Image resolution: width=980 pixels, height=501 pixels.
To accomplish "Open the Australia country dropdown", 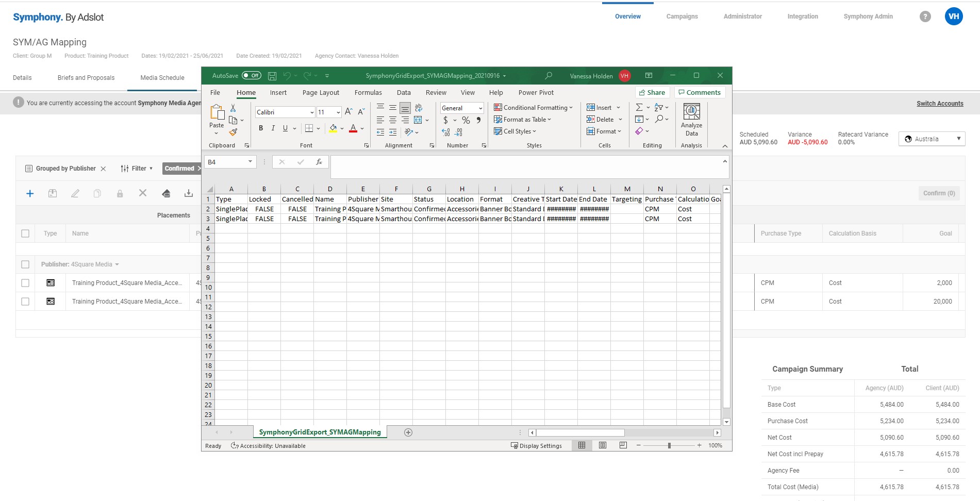I will (932, 139).
